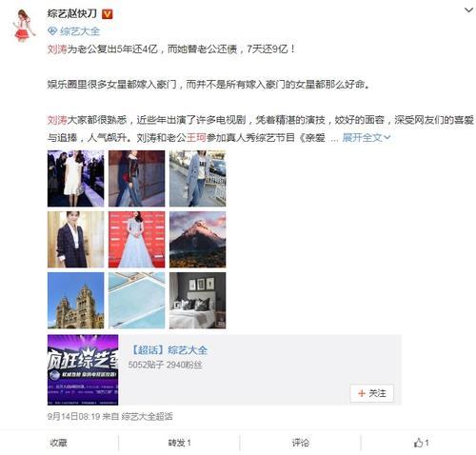476x455 pixels.
Task: Open the 刘涛 mention link in headline
Action: click(x=57, y=49)
